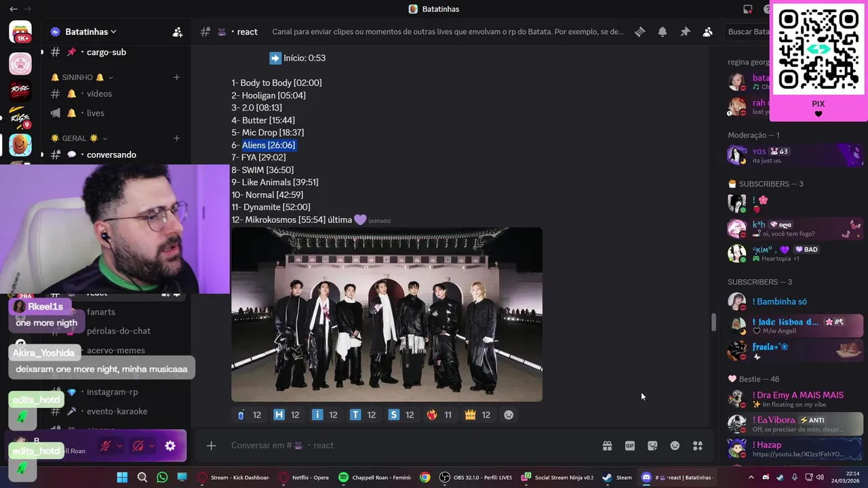
Task: Open WhatsApp from the taskbar
Action: click(x=162, y=477)
